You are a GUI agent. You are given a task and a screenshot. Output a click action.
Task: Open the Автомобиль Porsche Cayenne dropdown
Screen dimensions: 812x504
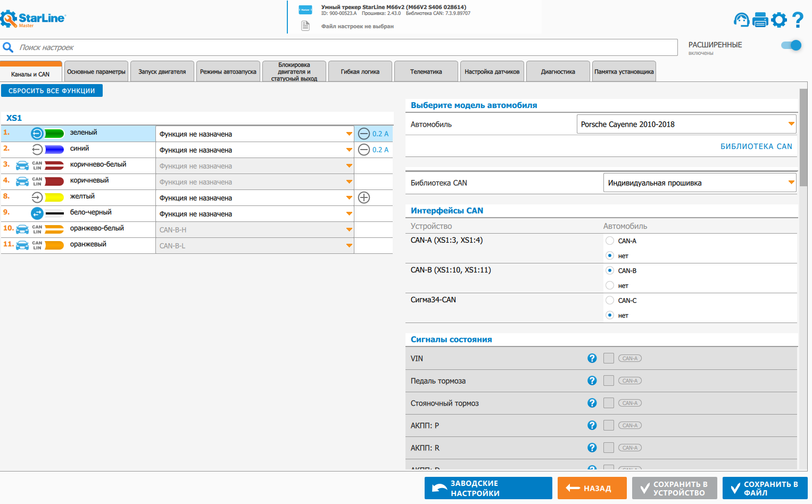click(x=686, y=124)
